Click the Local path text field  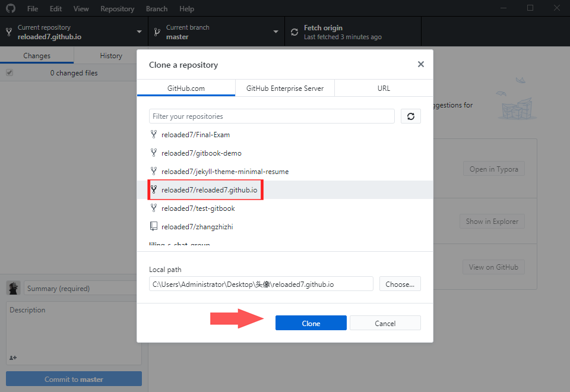click(x=261, y=284)
